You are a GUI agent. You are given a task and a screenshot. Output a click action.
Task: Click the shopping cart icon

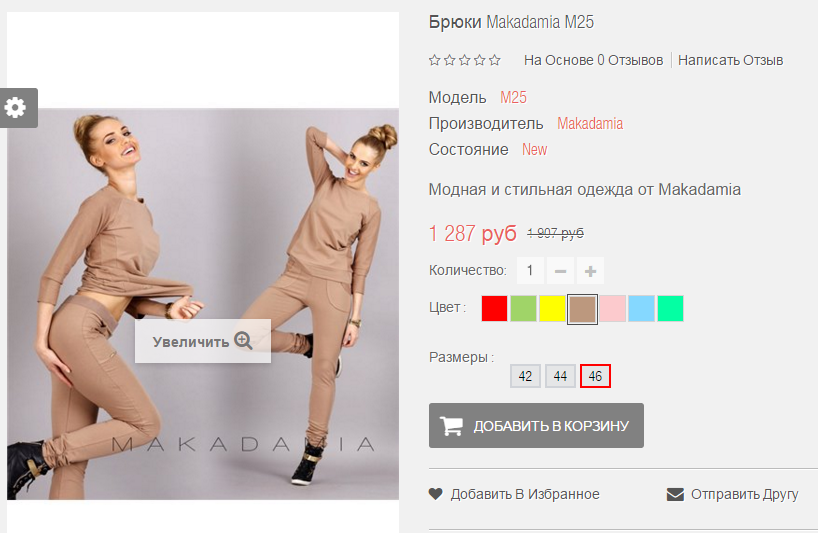(x=451, y=426)
